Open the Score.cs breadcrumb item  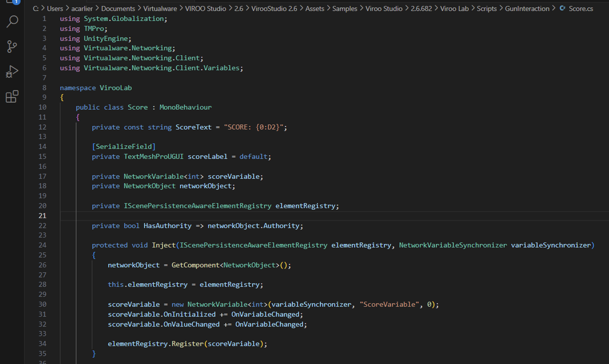[x=581, y=9]
